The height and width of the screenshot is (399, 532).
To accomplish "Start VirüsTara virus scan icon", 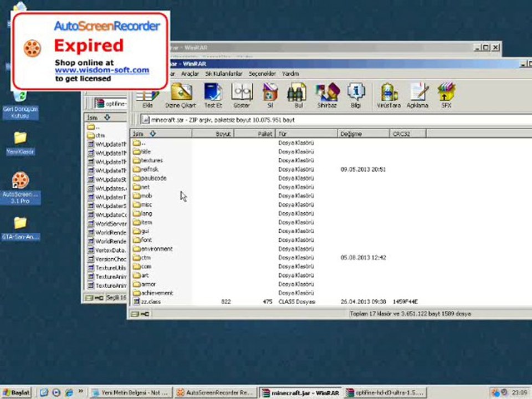I will coord(389,96).
